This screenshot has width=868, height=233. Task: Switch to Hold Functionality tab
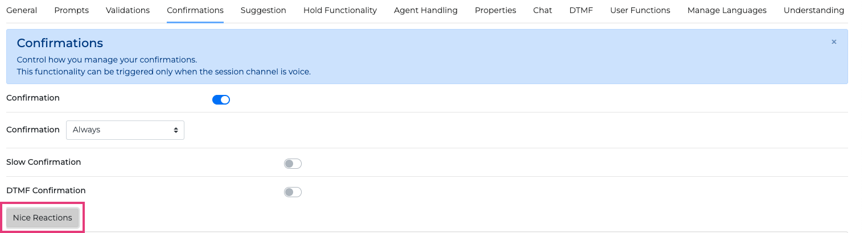pyautogui.click(x=340, y=10)
